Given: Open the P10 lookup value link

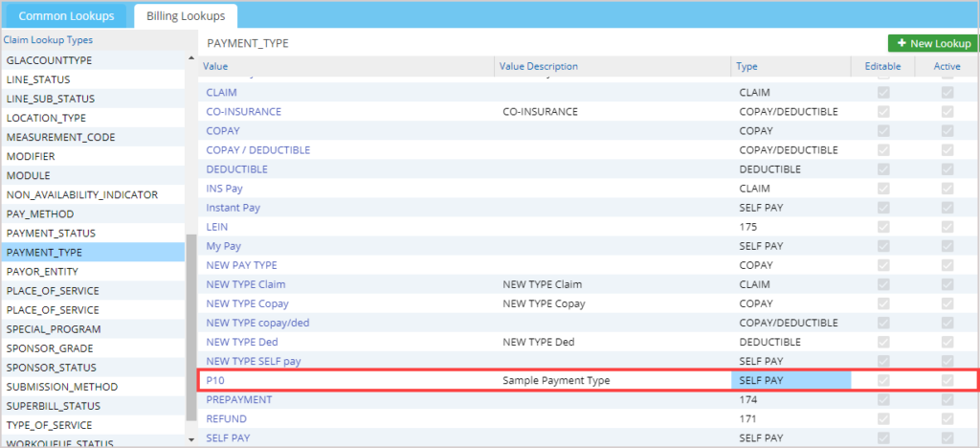Looking at the screenshot, I should pos(214,380).
